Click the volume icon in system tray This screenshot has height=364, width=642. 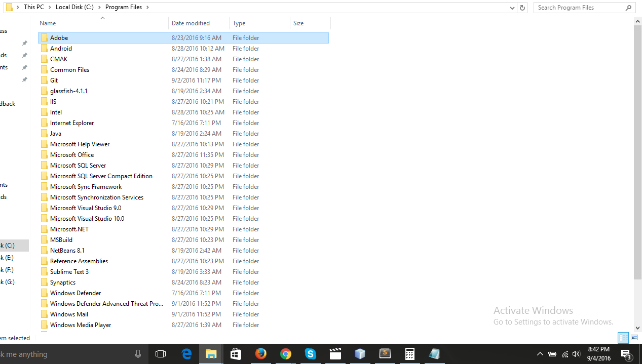(x=576, y=354)
